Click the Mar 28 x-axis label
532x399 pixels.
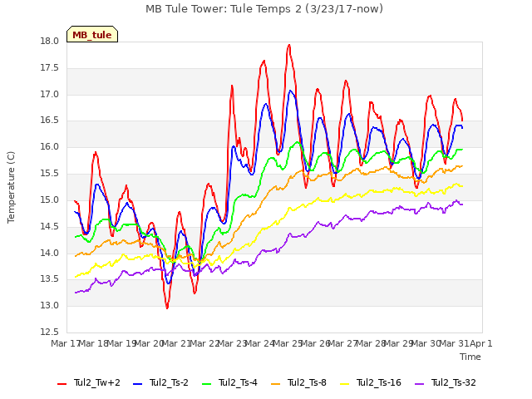click(x=371, y=343)
